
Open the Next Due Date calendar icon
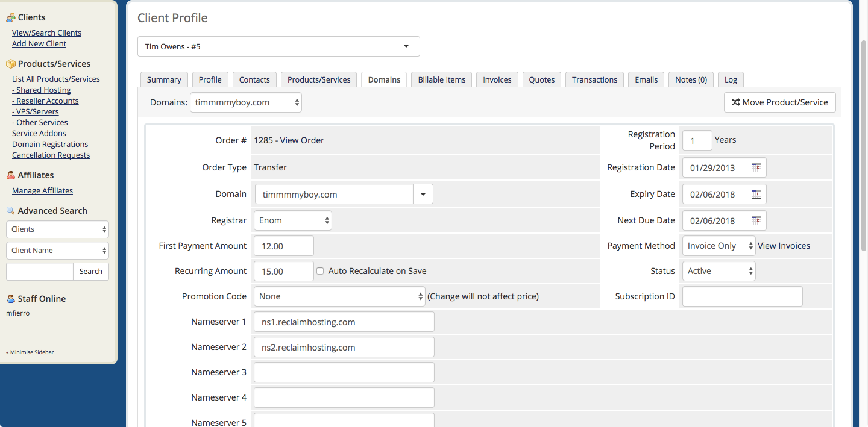click(756, 220)
